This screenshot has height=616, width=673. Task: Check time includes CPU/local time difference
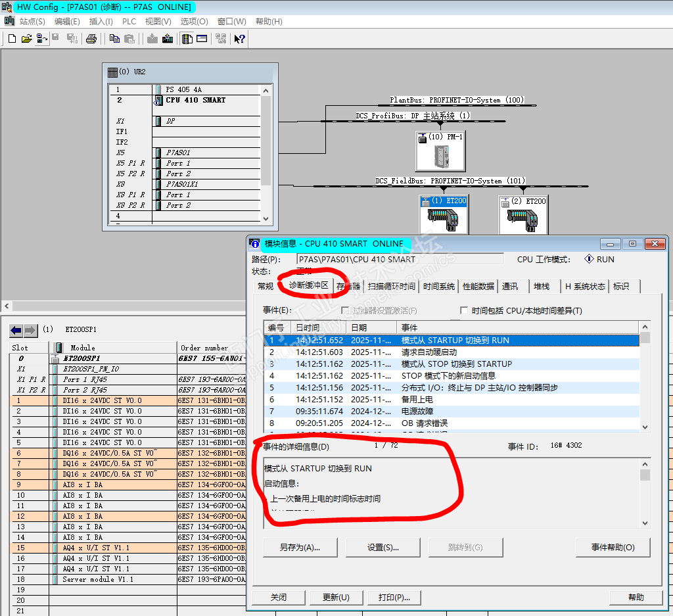[463, 310]
